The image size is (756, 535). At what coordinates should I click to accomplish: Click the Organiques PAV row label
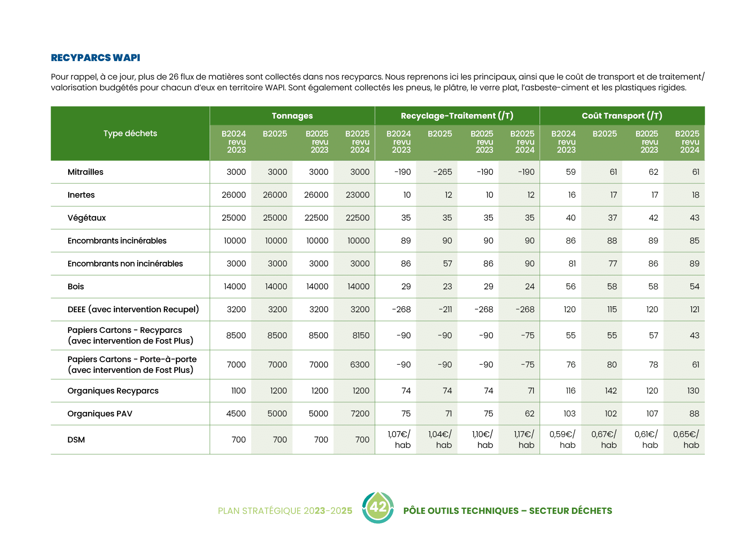click(x=100, y=414)
